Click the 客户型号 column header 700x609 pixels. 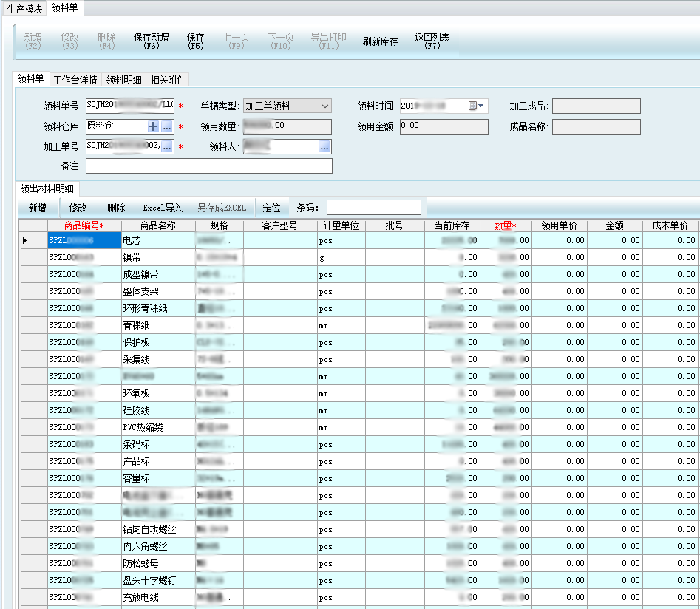[x=280, y=226]
